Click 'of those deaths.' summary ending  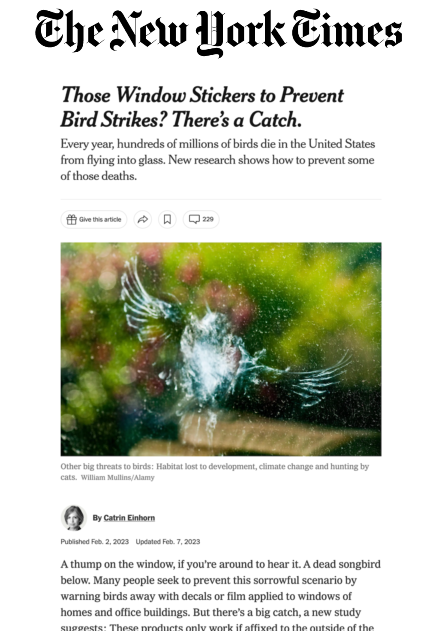tap(99, 176)
